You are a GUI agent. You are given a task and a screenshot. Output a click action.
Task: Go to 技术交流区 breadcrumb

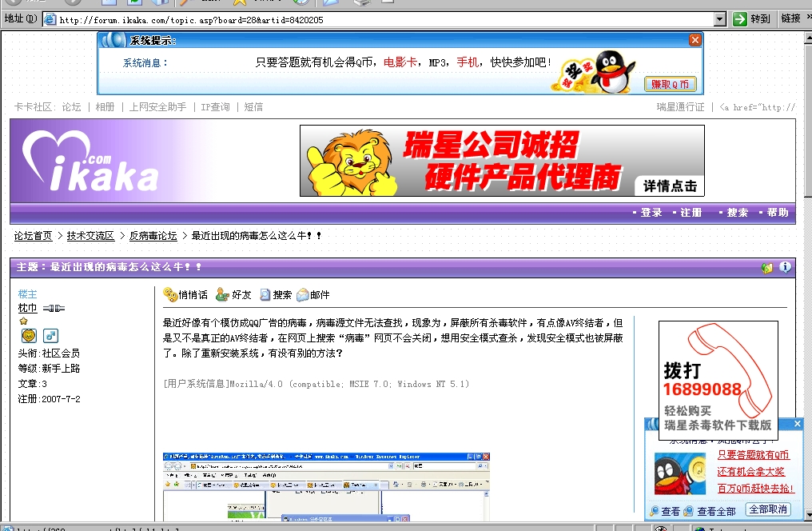click(90, 236)
